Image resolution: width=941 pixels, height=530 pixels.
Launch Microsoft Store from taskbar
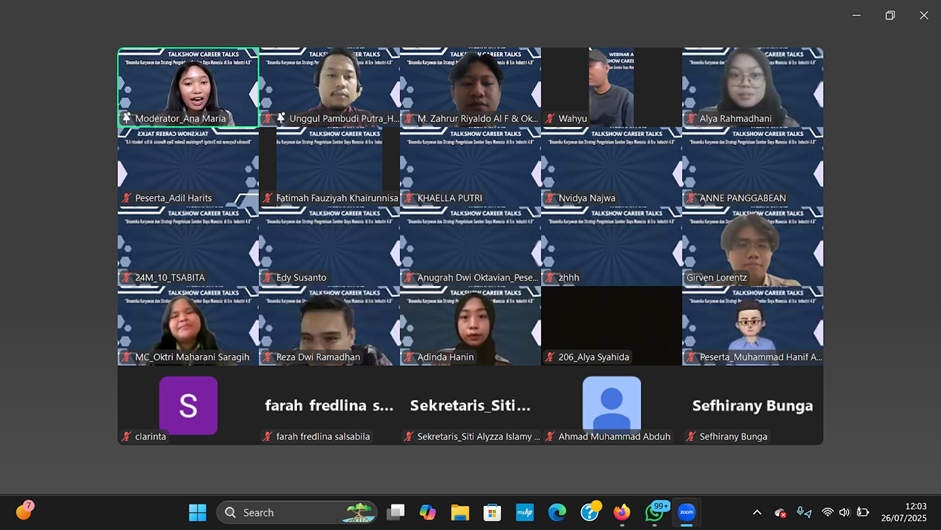[492, 512]
